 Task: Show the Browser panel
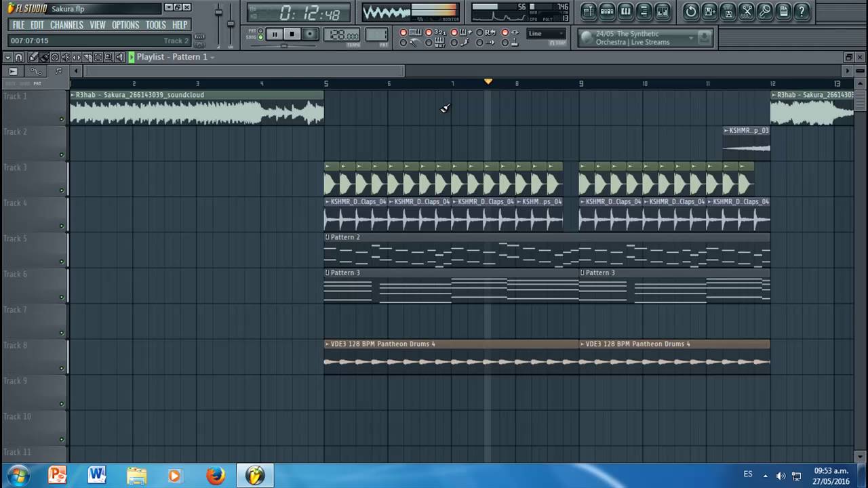click(x=644, y=11)
